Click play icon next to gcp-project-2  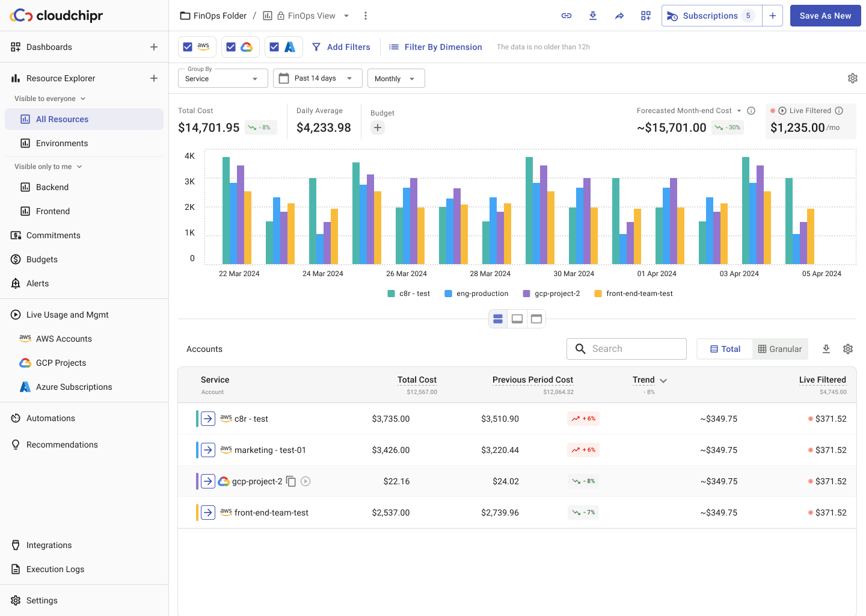tap(306, 481)
